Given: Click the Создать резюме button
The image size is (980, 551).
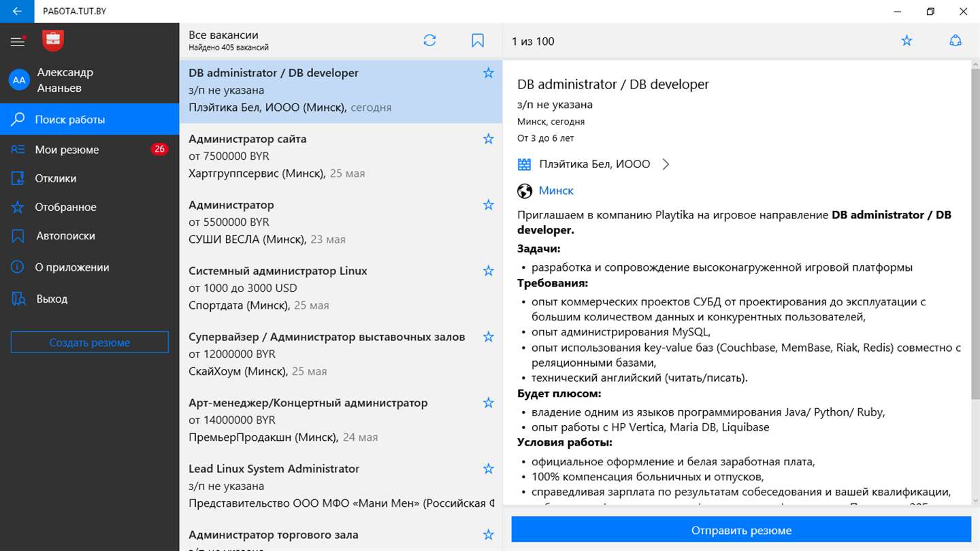Looking at the screenshot, I should [89, 342].
